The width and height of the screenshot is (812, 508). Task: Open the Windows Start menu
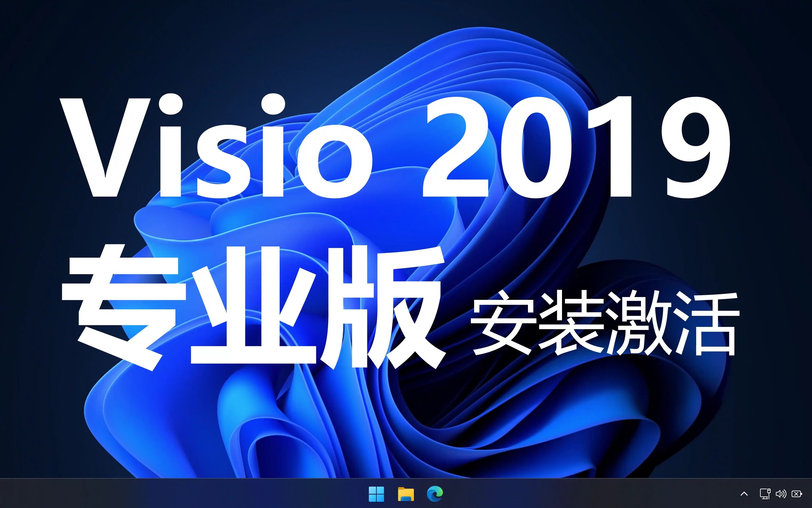tap(376, 494)
